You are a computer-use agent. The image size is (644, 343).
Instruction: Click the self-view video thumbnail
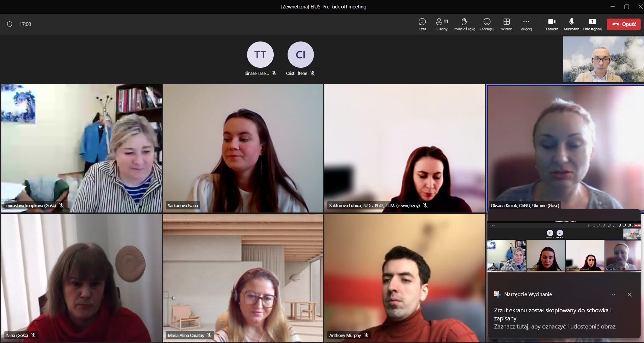tap(603, 59)
